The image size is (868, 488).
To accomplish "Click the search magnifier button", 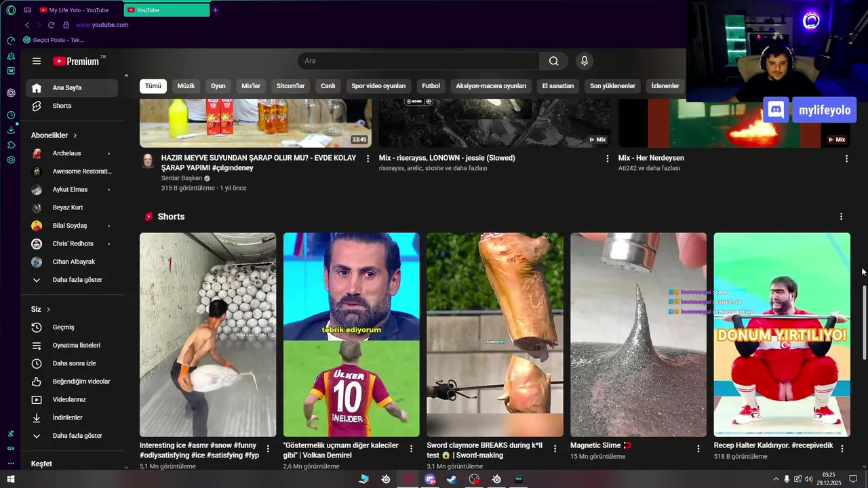I will point(554,61).
